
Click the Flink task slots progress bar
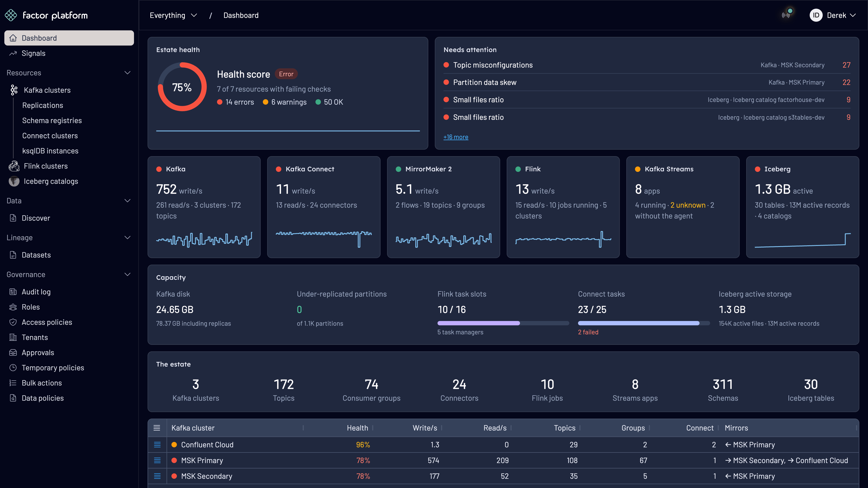tap(503, 323)
